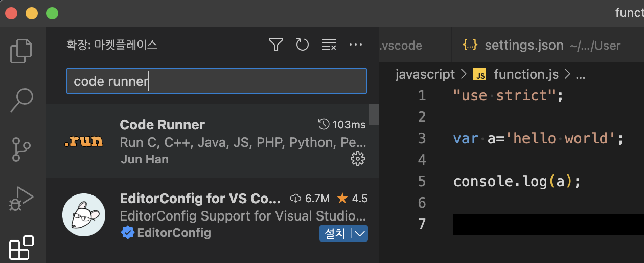This screenshot has height=263, width=644.
Task: Expand the install dropdown arrow for EditorConfig
Action: click(360, 234)
